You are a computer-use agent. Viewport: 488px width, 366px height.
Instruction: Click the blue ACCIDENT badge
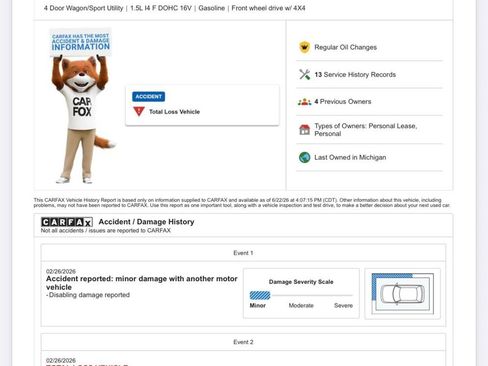click(148, 97)
